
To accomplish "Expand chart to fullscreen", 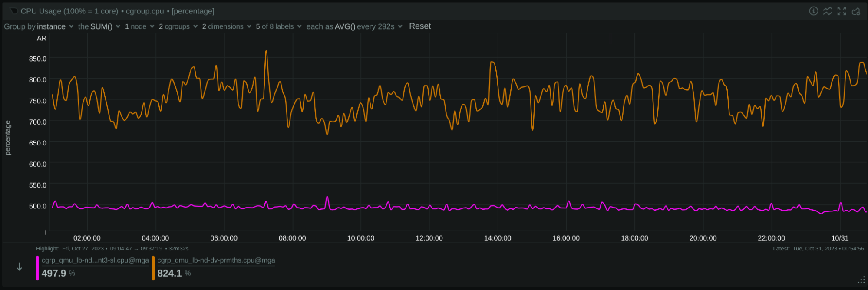I will tap(842, 11).
